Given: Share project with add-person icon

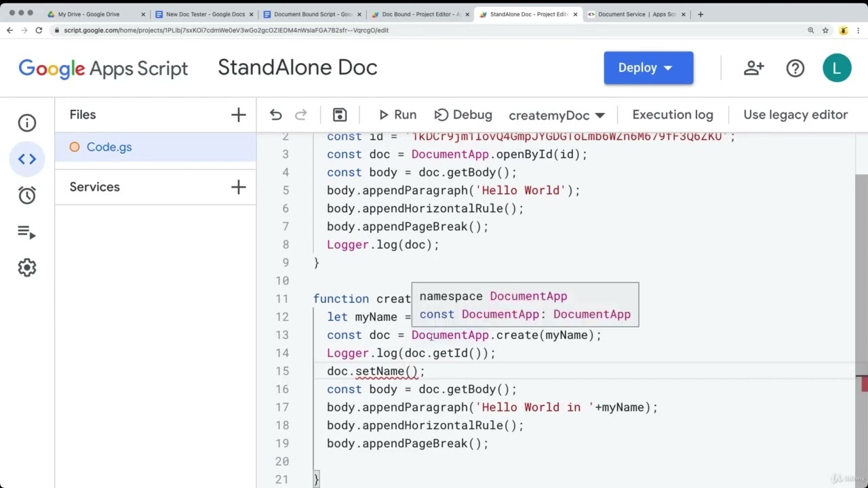Looking at the screenshot, I should [753, 68].
